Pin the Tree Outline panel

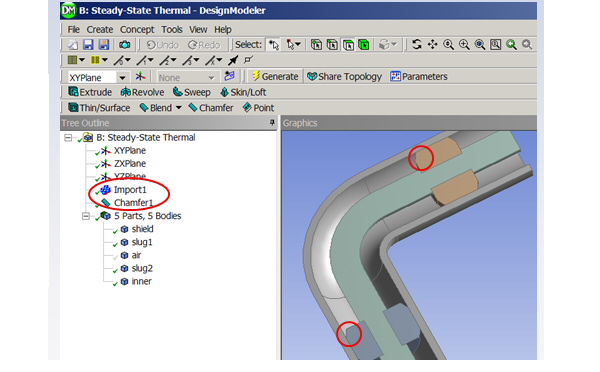272,122
